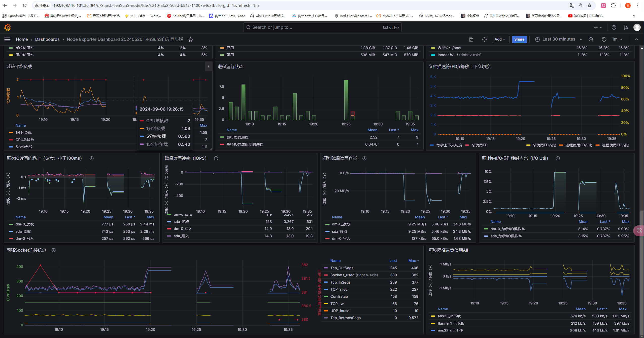Click green dm-0_读取 swatch in IO latency legend
This screenshot has width=644, height=338.
(x=11, y=224)
